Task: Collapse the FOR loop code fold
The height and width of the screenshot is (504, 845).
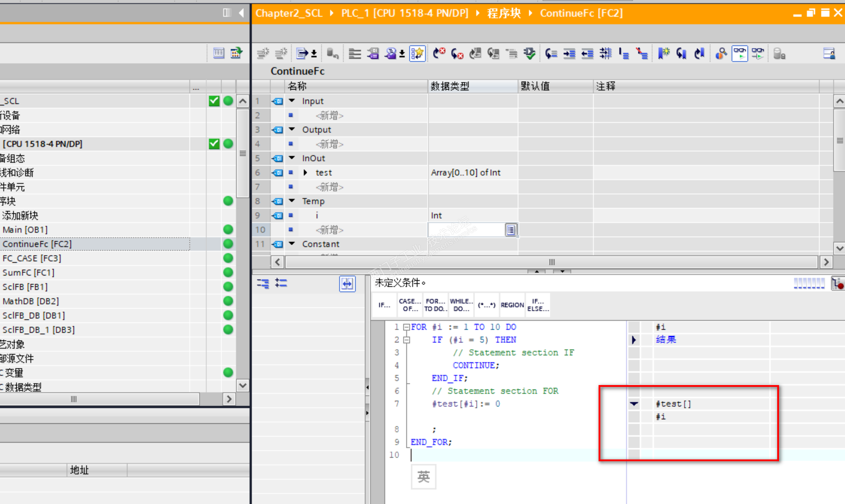Action: pos(406,327)
